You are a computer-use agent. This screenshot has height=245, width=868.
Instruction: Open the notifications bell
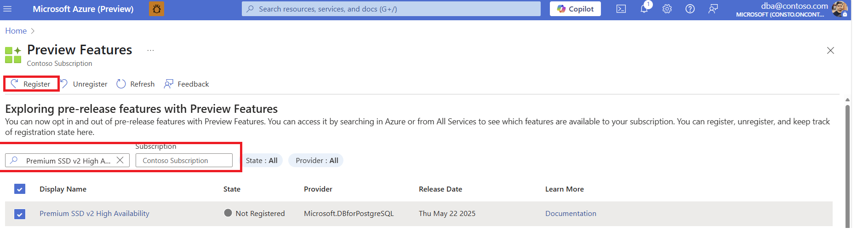pyautogui.click(x=644, y=8)
